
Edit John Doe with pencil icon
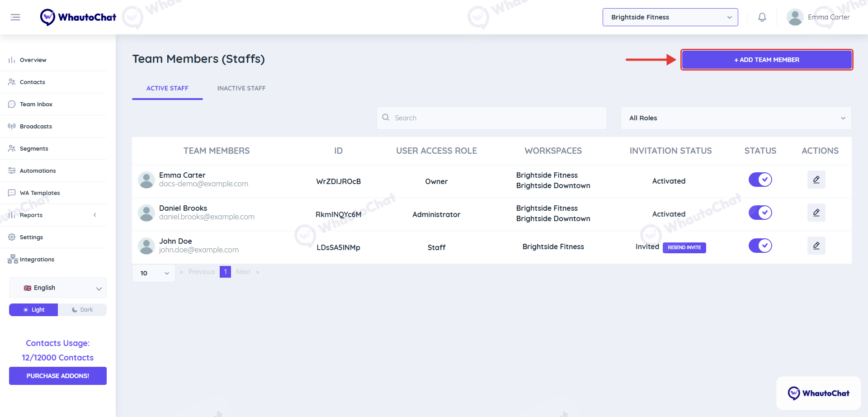point(816,246)
